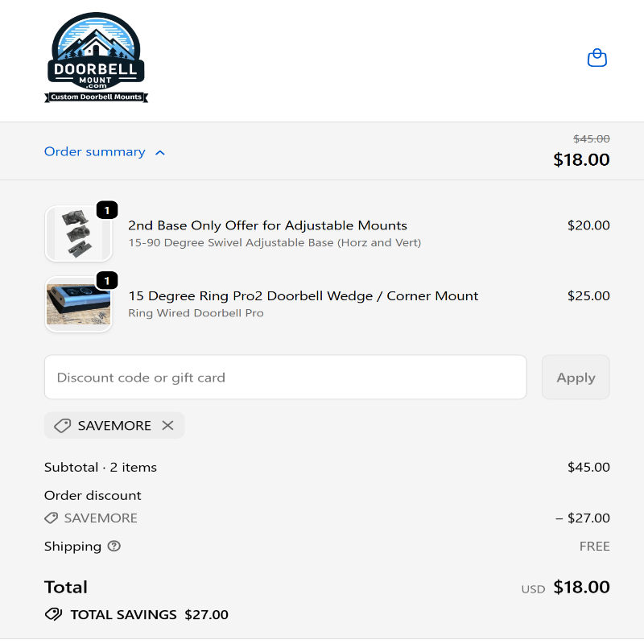644x644 pixels.
Task: Open the 15 Degree Ring Pro2 Wedge thumbnail
Action: [x=77, y=304]
